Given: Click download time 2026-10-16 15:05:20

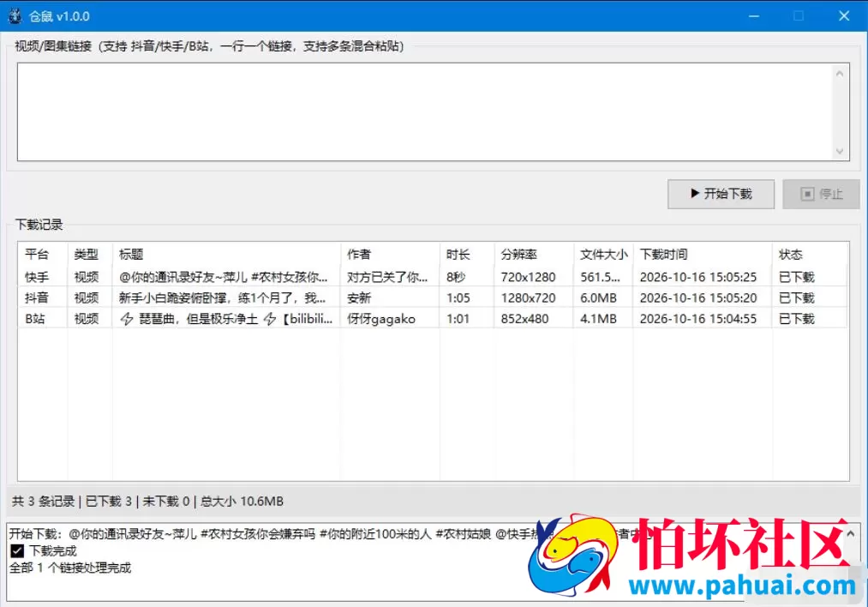Looking at the screenshot, I should [x=698, y=298].
